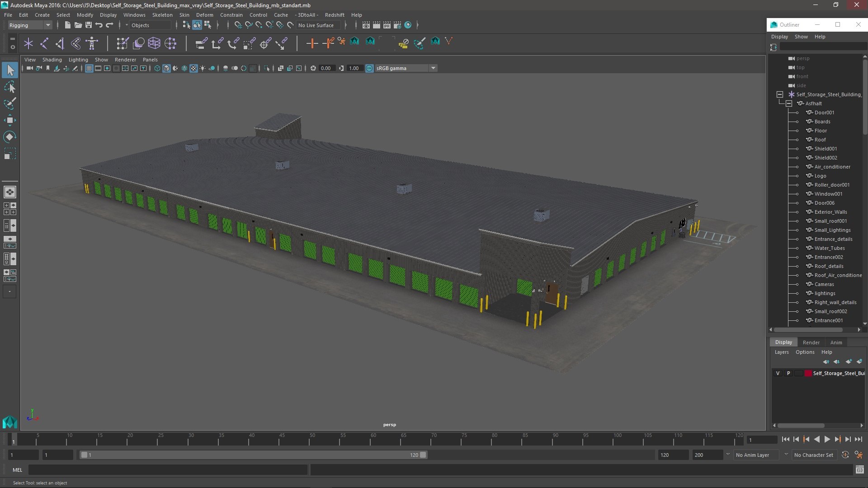This screenshot has height=488, width=868.
Task: Click No Live Surface field
Action: tap(319, 25)
